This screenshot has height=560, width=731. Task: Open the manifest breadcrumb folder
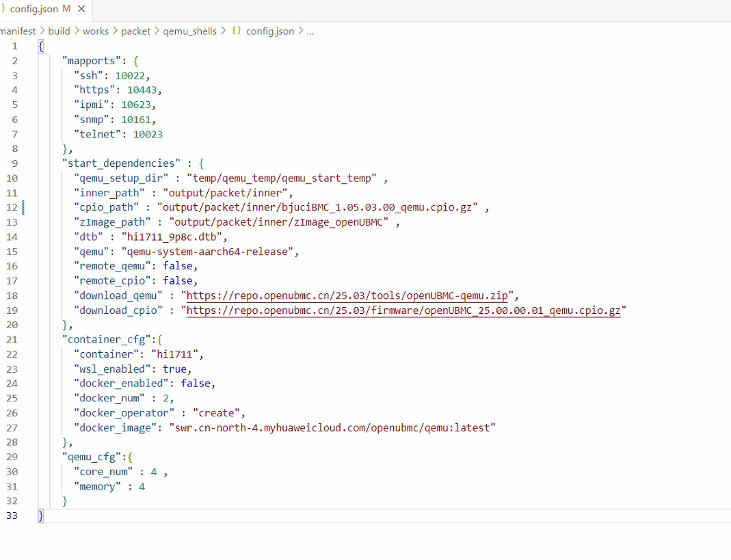(x=18, y=31)
